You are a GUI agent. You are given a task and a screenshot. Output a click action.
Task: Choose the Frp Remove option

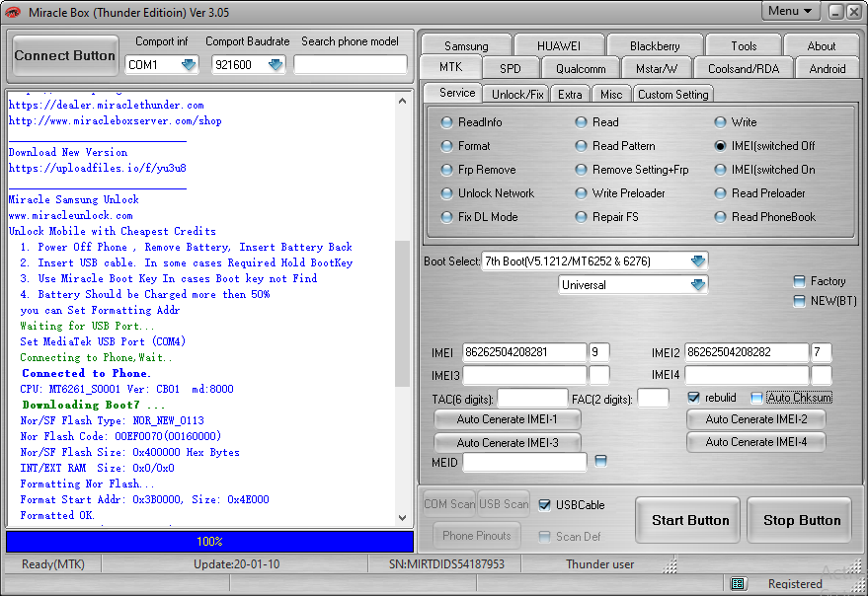coord(478,170)
